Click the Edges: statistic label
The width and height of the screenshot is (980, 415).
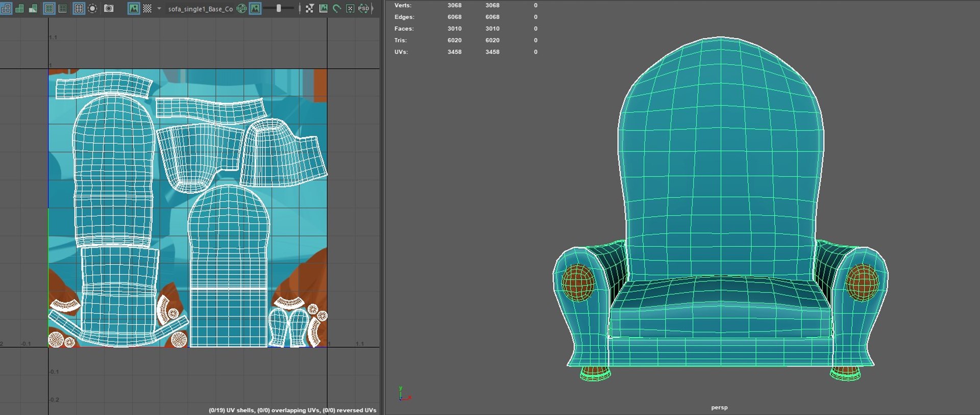[x=404, y=17]
